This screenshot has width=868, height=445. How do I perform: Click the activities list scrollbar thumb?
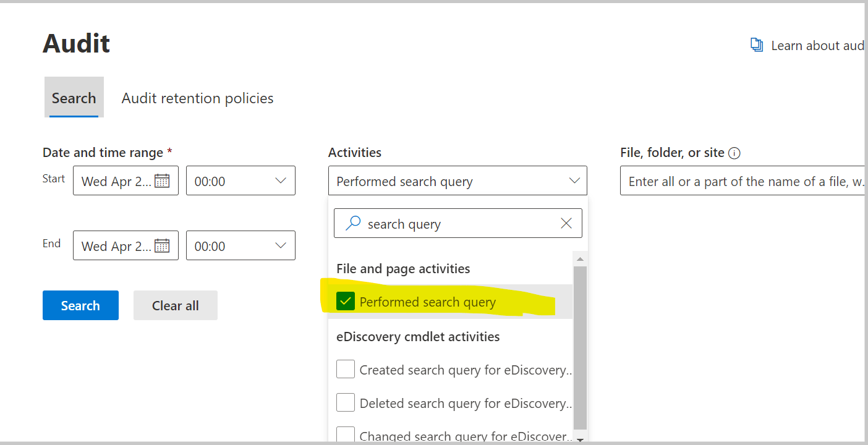[580, 347]
